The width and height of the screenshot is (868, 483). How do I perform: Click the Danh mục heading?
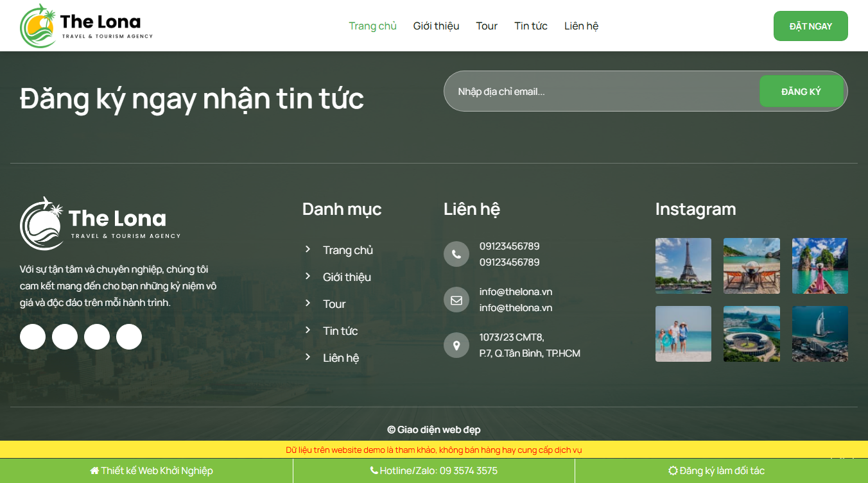coord(342,209)
